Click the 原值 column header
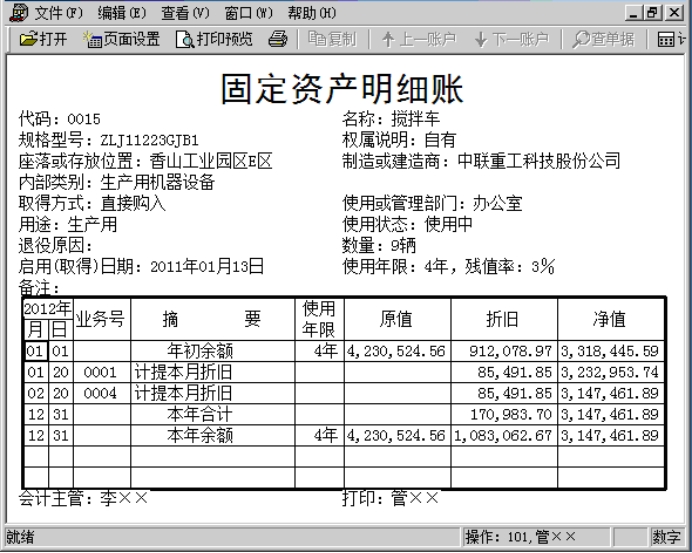Screen dimensions: 692x553 tap(396, 319)
